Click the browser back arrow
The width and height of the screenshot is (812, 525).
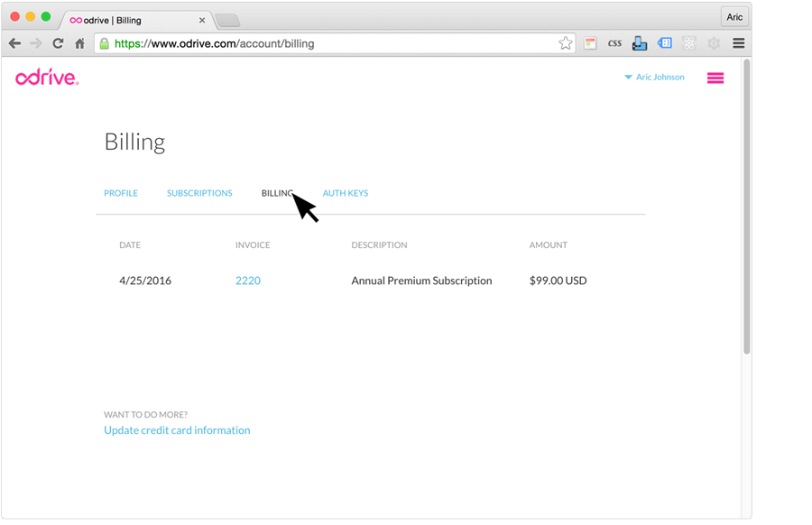[x=14, y=43]
